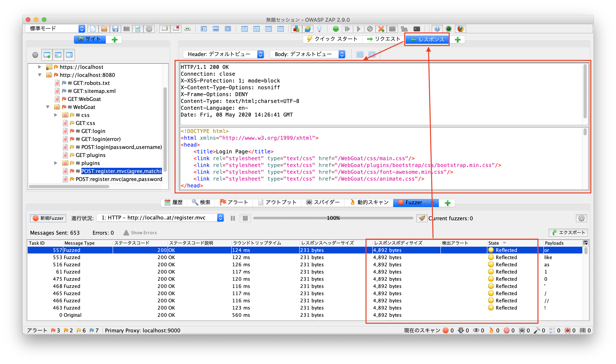Click the Show Errors button
Screen dimensions: 616x364
coord(140,232)
